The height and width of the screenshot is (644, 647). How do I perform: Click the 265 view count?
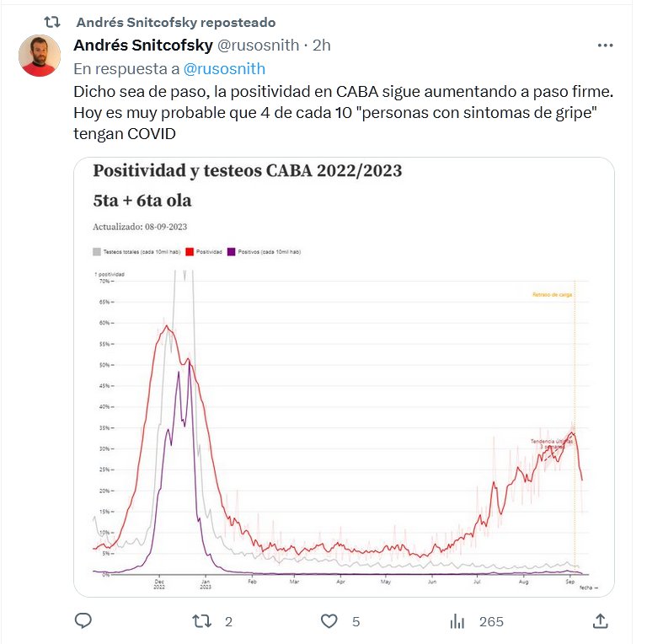pyautogui.click(x=491, y=621)
